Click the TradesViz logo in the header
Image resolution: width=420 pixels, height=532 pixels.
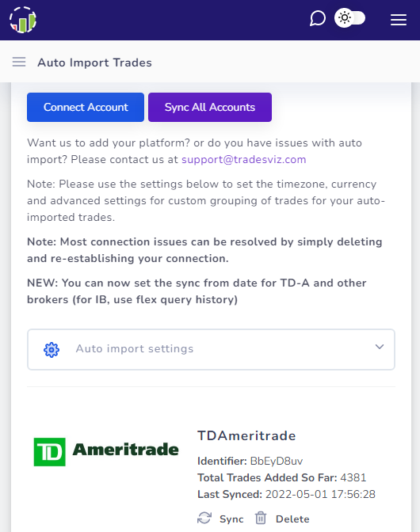pyautogui.click(x=23, y=20)
